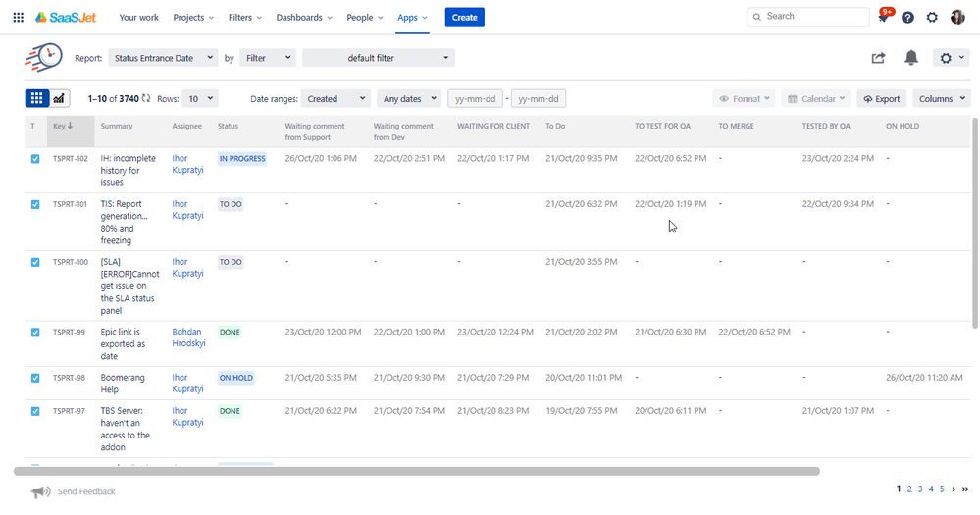Click the horizontal table scrollbar
The height and width of the screenshot is (515, 980).
[x=417, y=471]
